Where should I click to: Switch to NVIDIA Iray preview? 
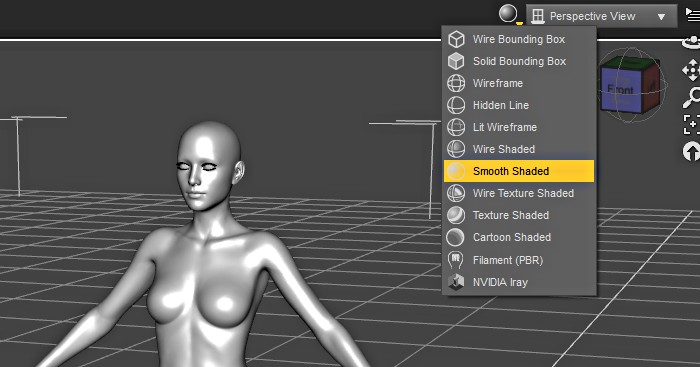519,282
